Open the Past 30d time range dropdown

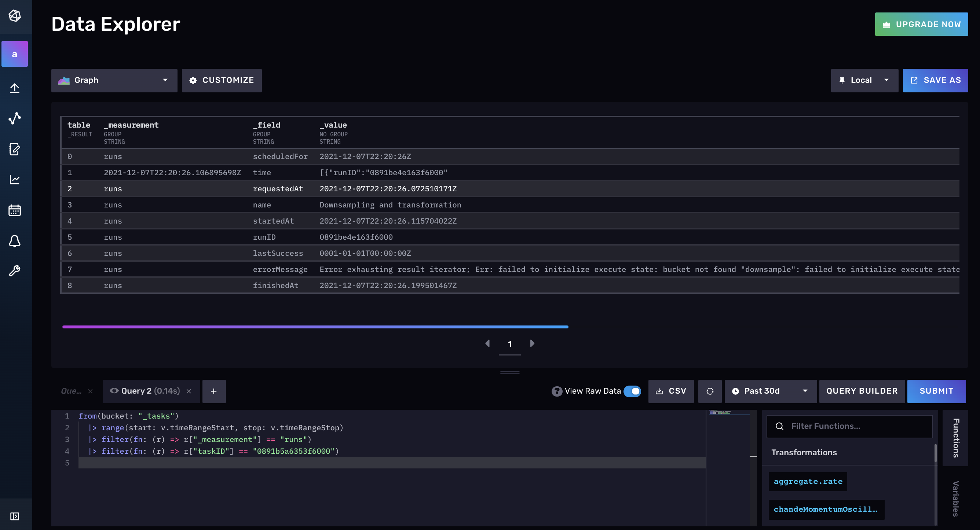(x=770, y=391)
